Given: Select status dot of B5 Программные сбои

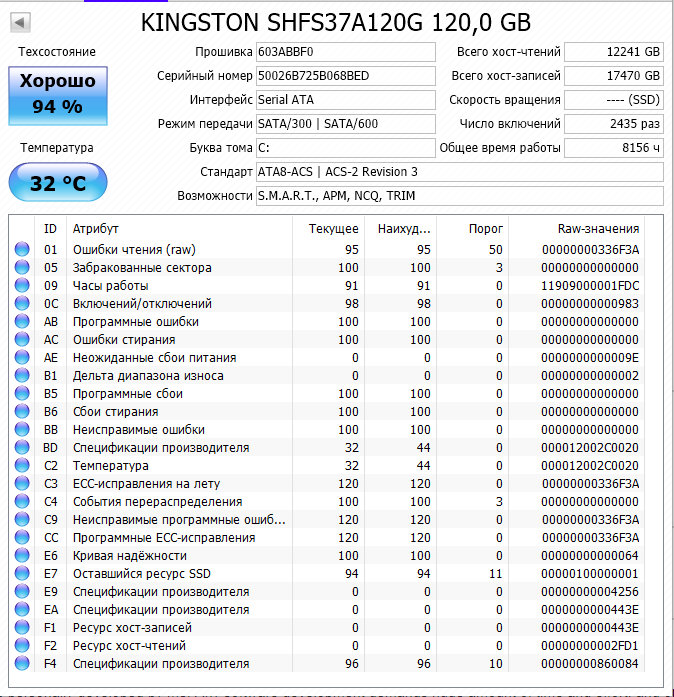Looking at the screenshot, I should pyautogui.click(x=22, y=393).
